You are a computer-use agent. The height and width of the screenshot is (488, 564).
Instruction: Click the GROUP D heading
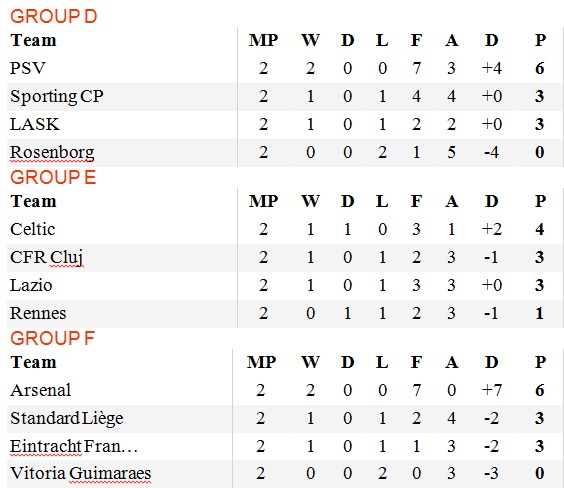point(54,17)
